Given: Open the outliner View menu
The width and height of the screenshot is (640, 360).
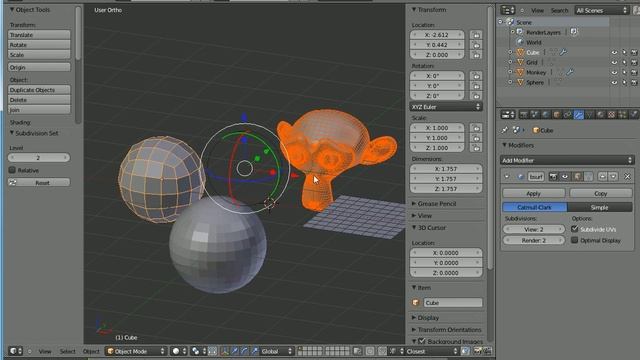Looking at the screenshot, I should 537,10.
